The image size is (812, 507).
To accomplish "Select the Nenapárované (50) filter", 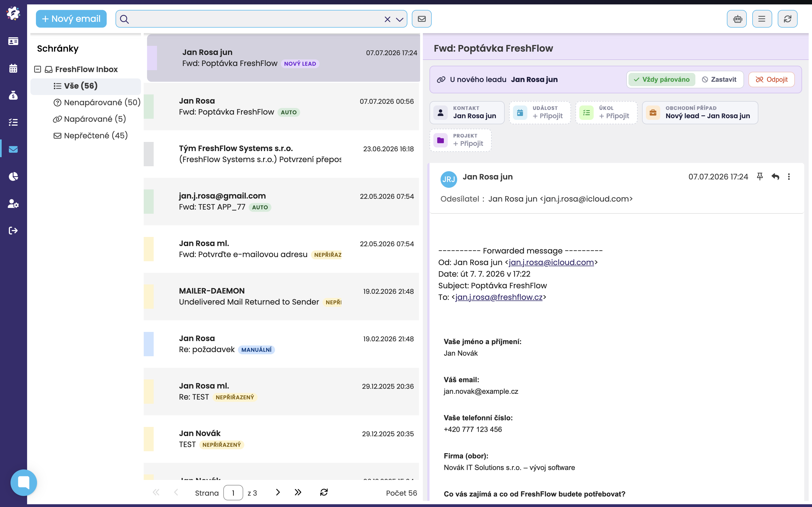I will tap(97, 102).
